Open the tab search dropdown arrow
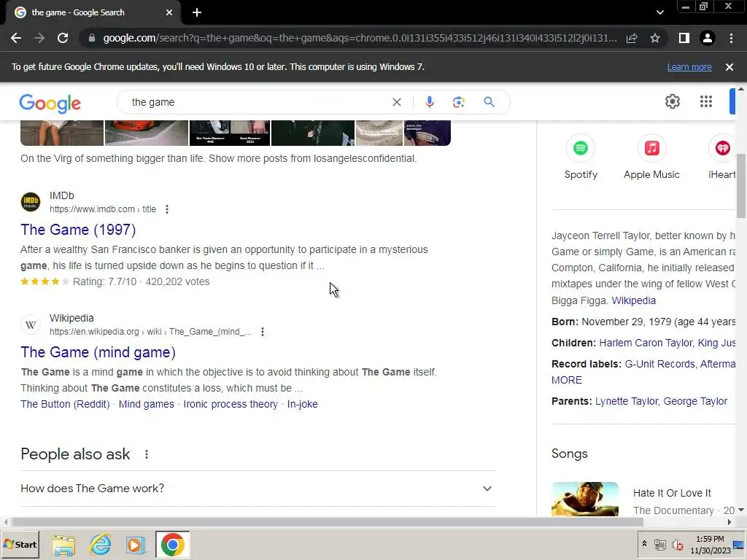Screen dimensions: 747x560 [x=659, y=13]
